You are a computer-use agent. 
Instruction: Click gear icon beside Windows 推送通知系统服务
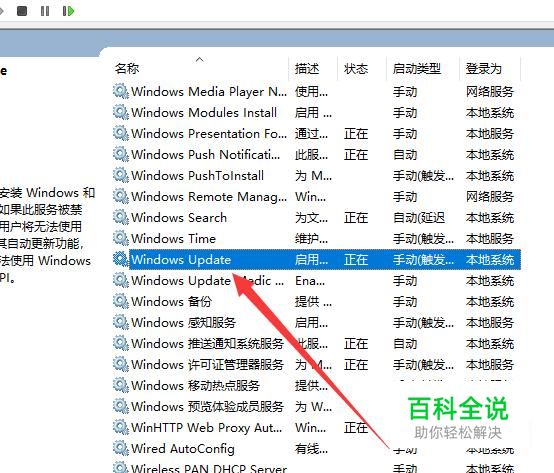tap(121, 344)
